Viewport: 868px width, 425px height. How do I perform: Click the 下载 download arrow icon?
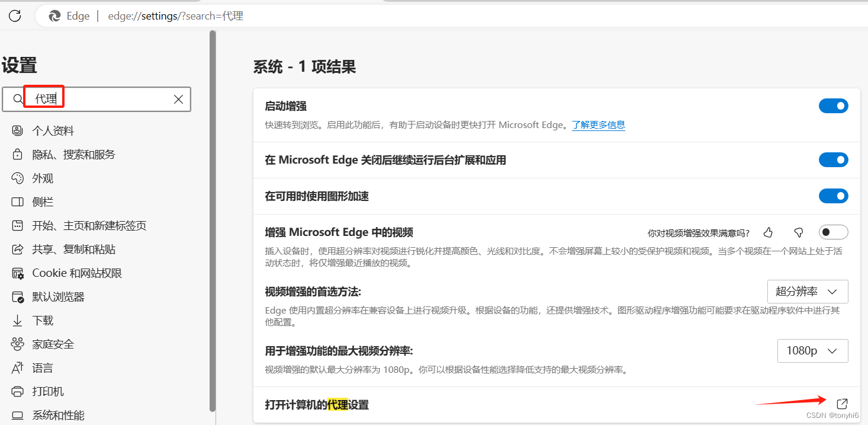18,320
